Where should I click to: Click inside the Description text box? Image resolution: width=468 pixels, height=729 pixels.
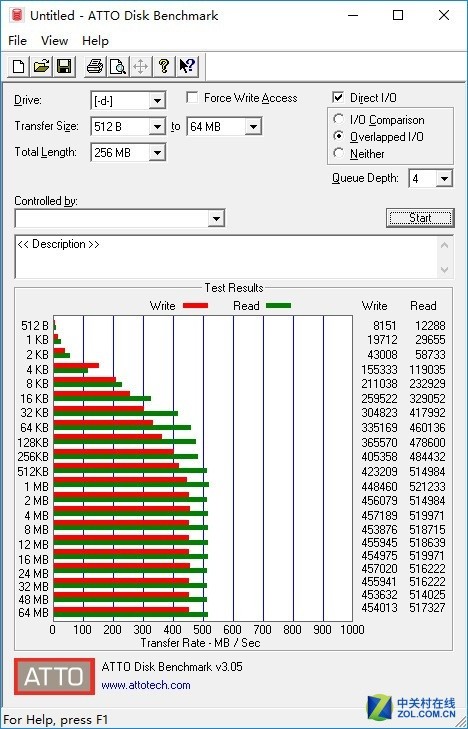227,257
